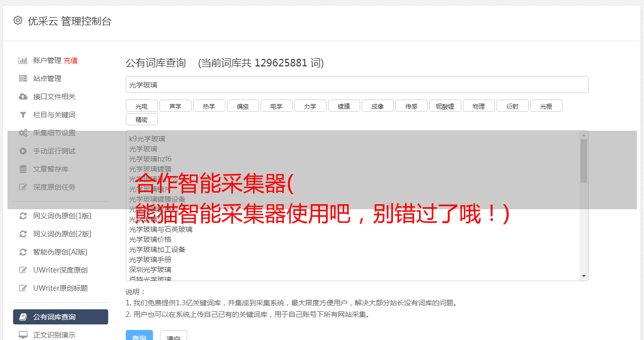Click the gear icon beside 优采云 管理控制台
This screenshot has width=644, height=340.
click(18, 21)
